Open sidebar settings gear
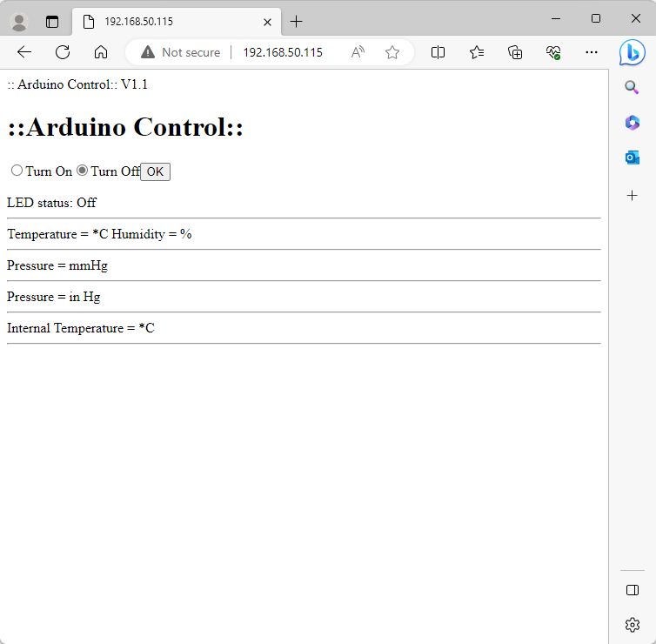This screenshot has height=644, width=656. (633, 625)
